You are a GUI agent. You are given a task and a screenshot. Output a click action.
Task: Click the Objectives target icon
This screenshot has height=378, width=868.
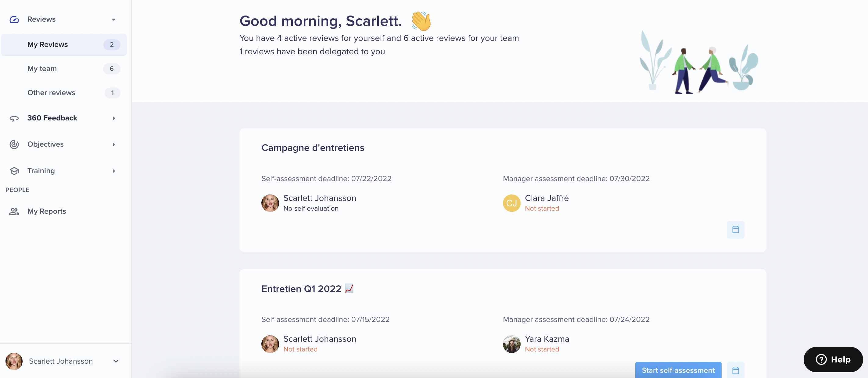(x=14, y=144)
